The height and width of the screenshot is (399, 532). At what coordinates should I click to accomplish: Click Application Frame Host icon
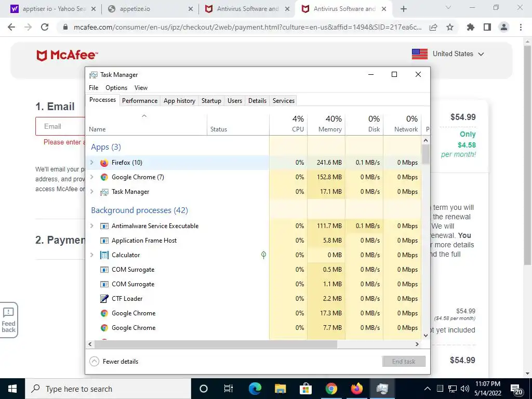[x=104, y=241]
